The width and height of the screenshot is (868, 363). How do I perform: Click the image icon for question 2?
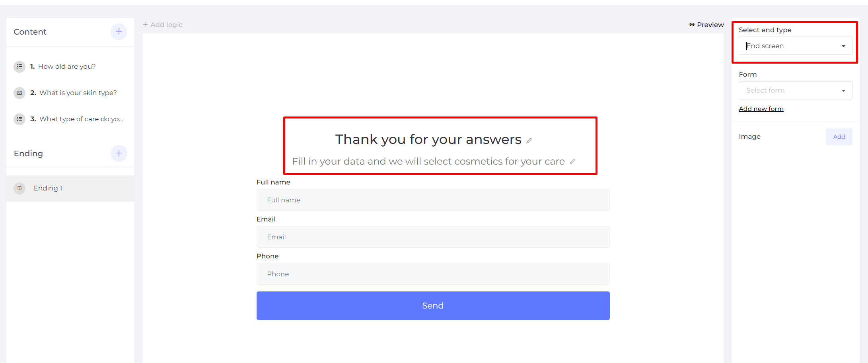coord(19,93)
